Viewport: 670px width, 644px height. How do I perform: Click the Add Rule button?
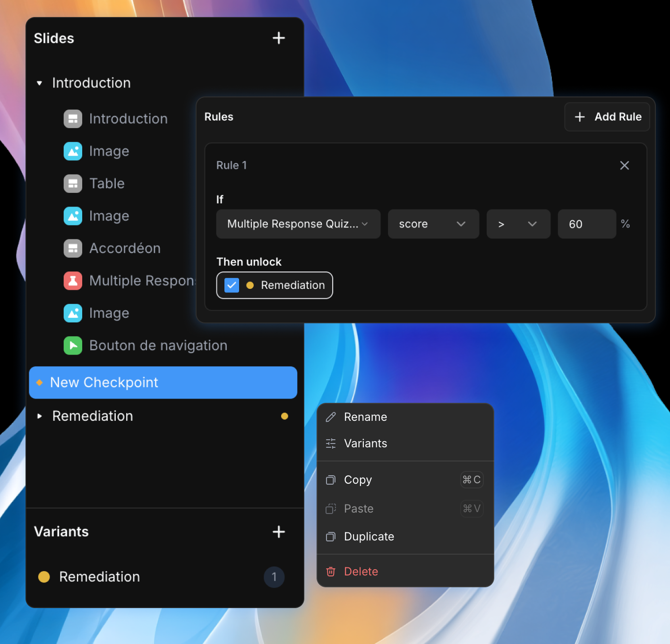click(x=607, y=117)
